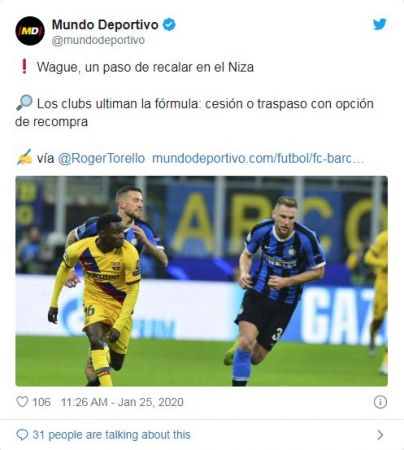Like the tweet with the heart icon
The image size is (404, 450).
coord(22,402)
